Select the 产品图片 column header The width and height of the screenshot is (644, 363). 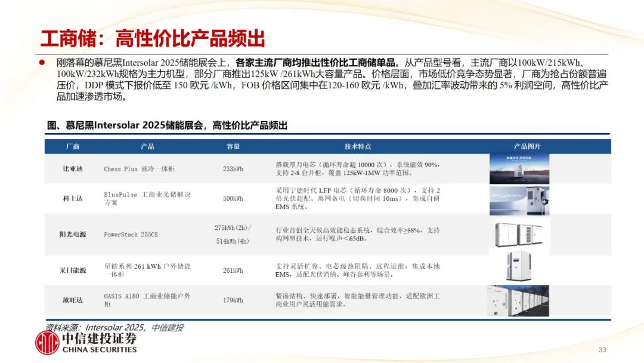pyautogui.click(x=527, y=146)
